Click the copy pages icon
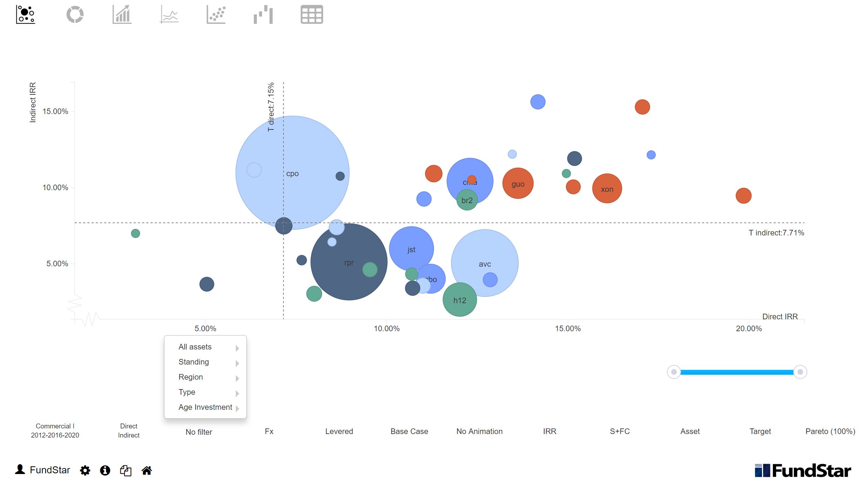This screenshot has height=487, width=868. tap(126, 471)
